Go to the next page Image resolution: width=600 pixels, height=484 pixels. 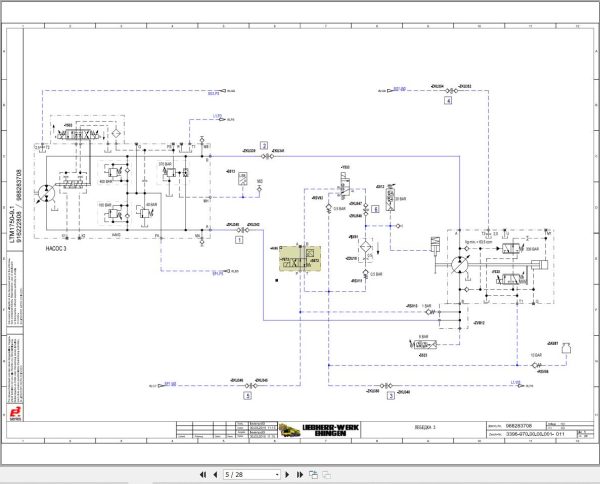(287, 475)
